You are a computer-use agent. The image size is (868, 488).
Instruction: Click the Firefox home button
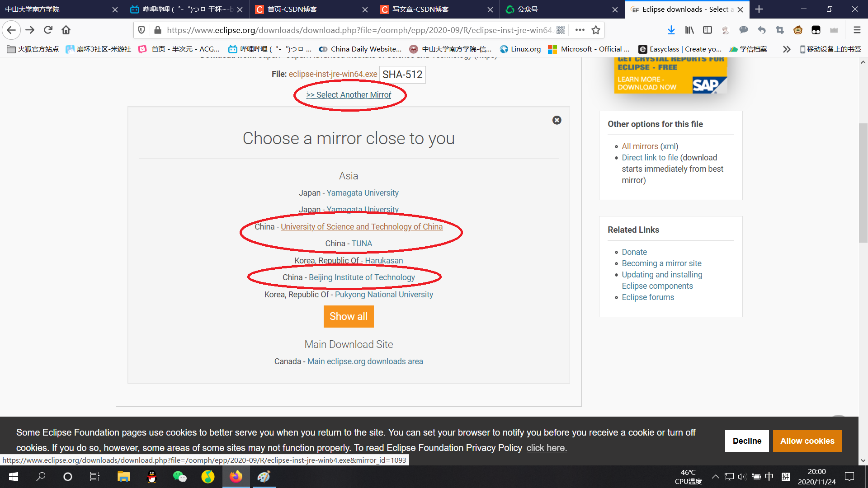point(66,30)
